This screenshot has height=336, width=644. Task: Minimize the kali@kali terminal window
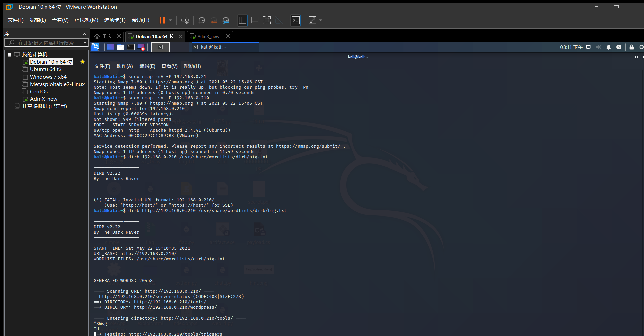pos(629,57)
